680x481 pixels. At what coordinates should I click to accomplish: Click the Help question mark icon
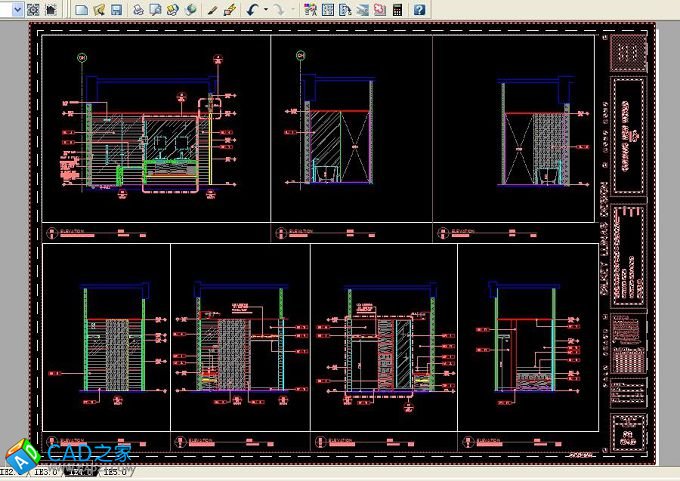click(419, 9)
